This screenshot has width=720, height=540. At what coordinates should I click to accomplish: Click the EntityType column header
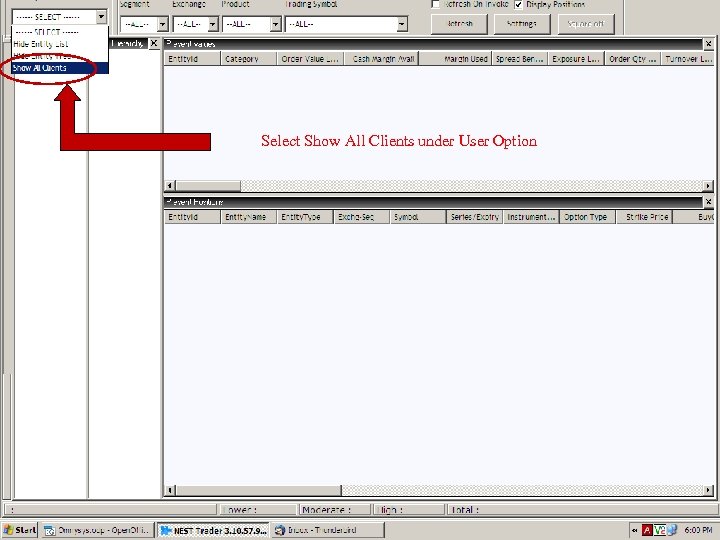[x=305, y=217]
